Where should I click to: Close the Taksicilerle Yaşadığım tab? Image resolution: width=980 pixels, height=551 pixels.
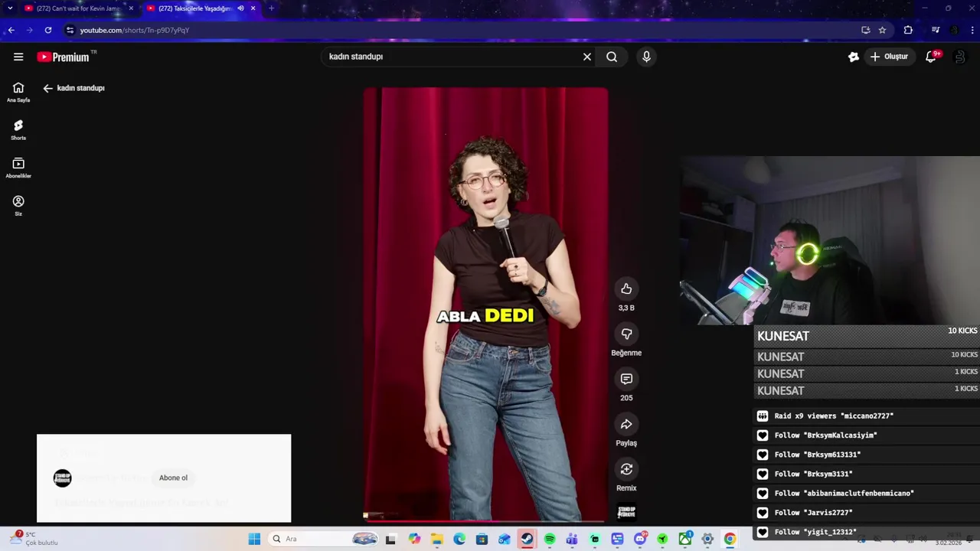253,8
